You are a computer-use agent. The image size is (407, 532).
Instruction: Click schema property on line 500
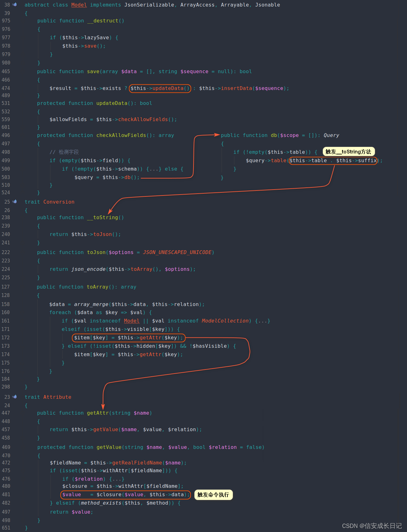(x=127, y=169)
